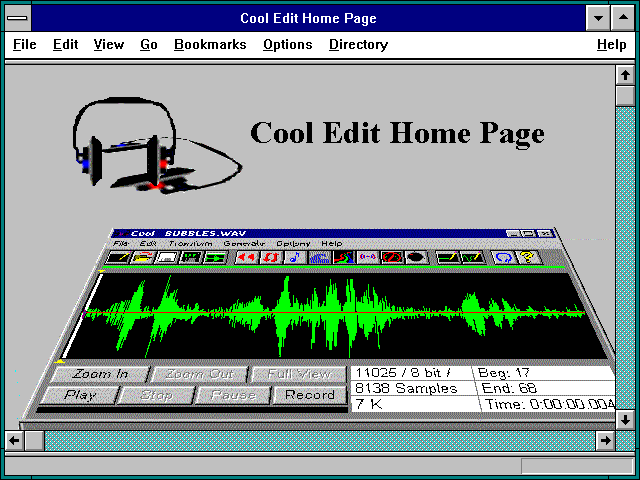Click the green dotted-pattern icon after the disk
Viewport: 640px width, 480px height.
point(191,258)
